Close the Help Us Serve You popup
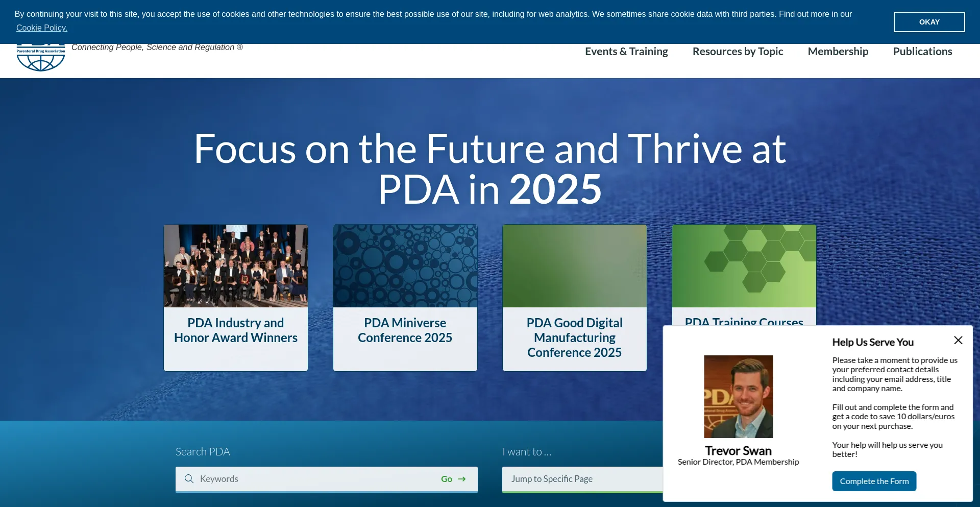 958,341
